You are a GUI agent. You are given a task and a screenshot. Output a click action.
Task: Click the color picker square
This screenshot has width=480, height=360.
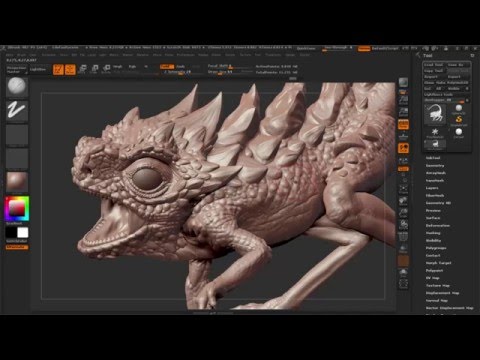click(x=17, y=209)
